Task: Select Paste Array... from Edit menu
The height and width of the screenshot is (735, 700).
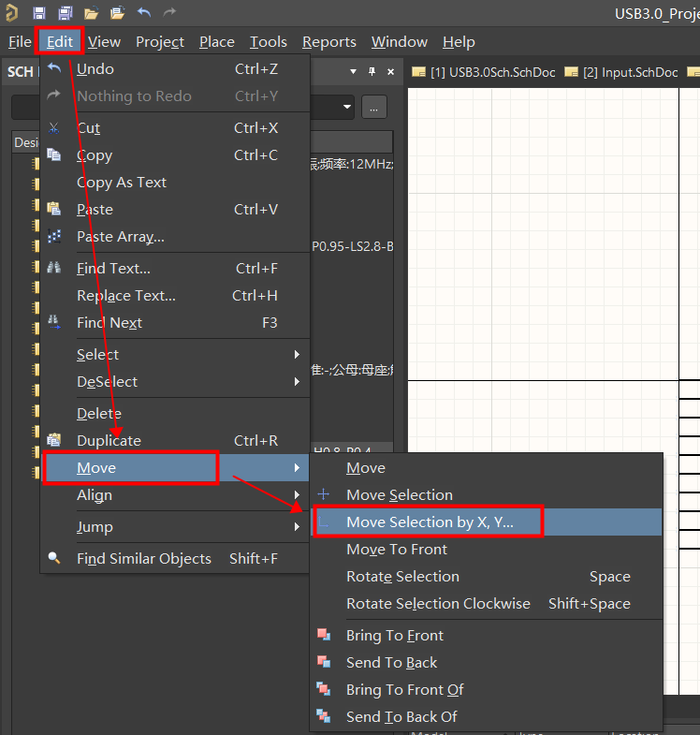Action: point(120,237)
